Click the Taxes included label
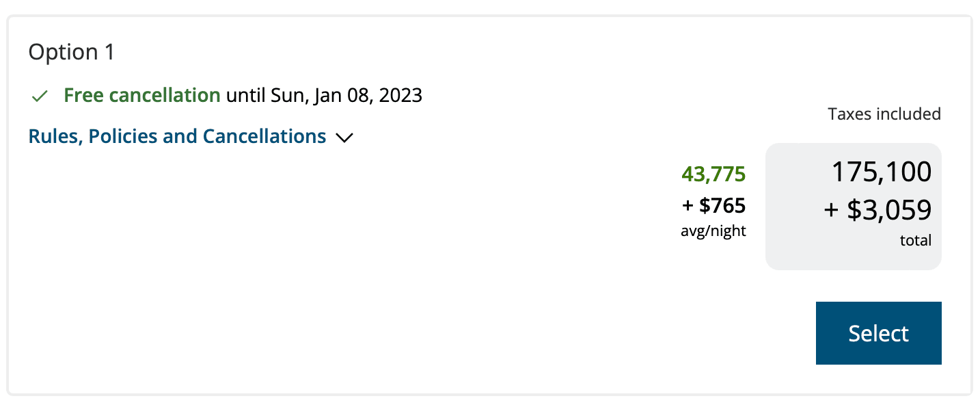This screenshot has width=980, height=405. pos(884,114)
